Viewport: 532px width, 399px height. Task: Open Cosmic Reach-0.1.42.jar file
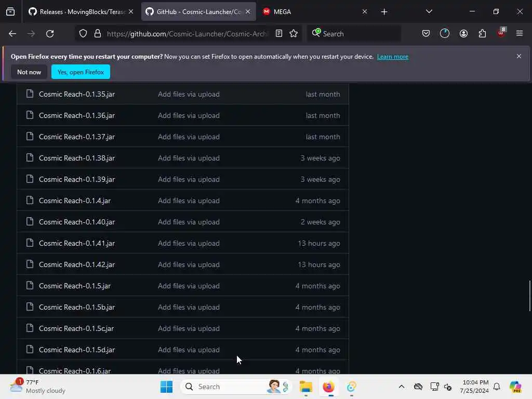point(77,264)
